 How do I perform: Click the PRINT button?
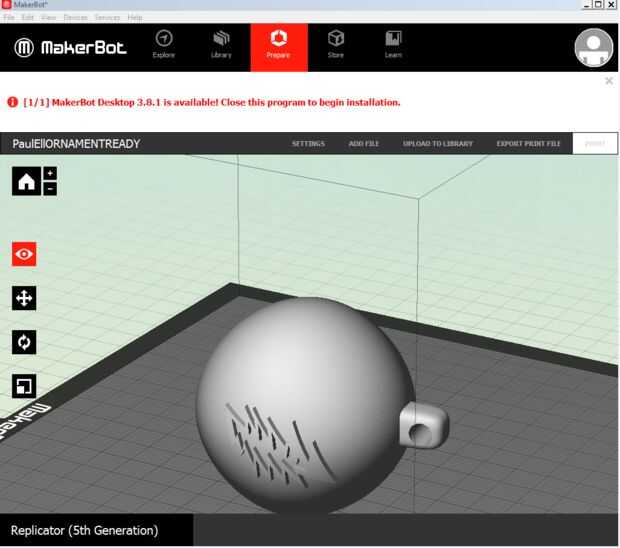tap(595, 144)
